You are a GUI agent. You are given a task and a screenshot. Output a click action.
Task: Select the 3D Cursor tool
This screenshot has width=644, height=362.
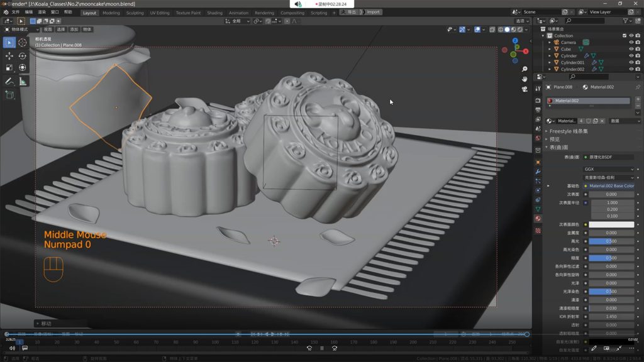23,42
